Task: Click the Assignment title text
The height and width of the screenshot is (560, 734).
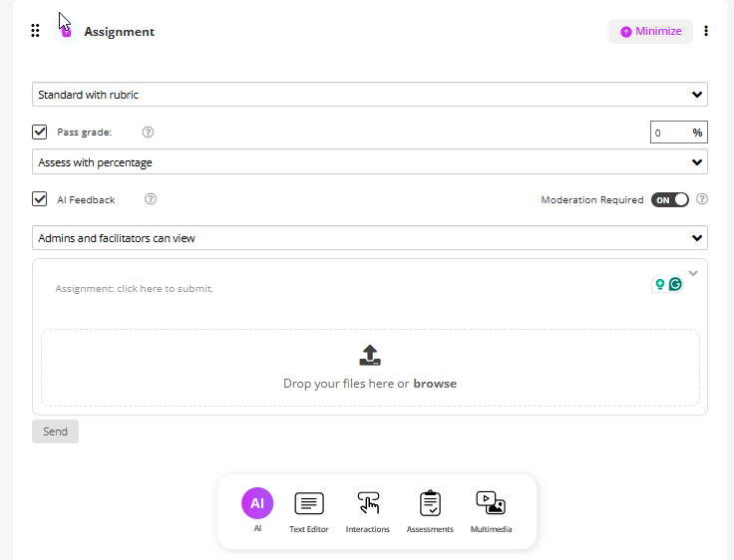Action: [x=120, y=32]
